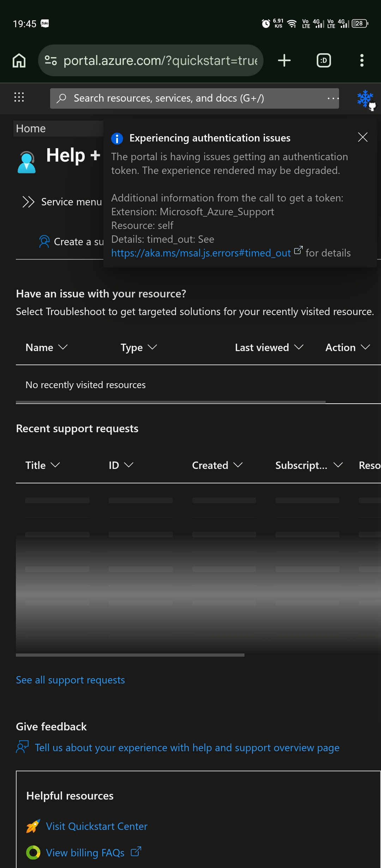
Task: Click the "Helpful resources" heading
Action: [70, 796]
